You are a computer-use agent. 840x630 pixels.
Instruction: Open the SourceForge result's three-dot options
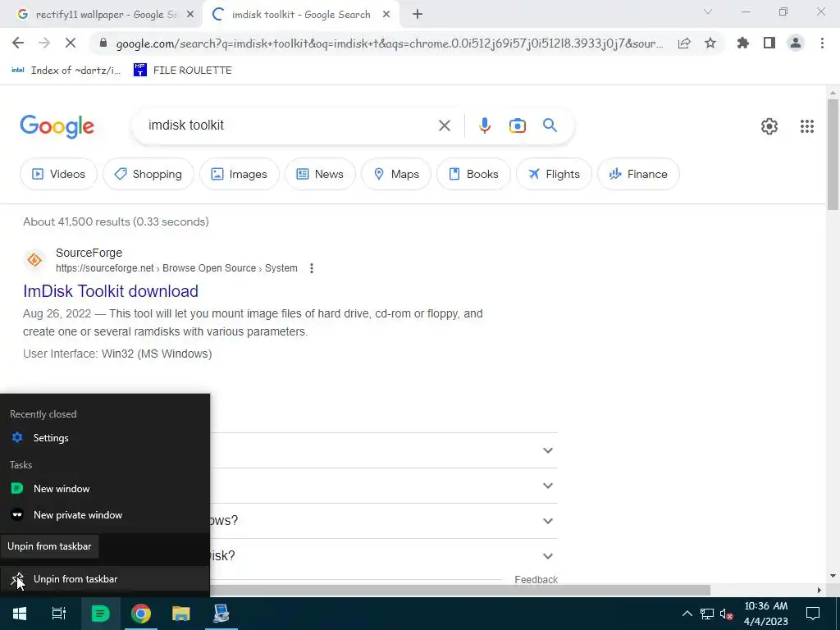tap(312, 268)
